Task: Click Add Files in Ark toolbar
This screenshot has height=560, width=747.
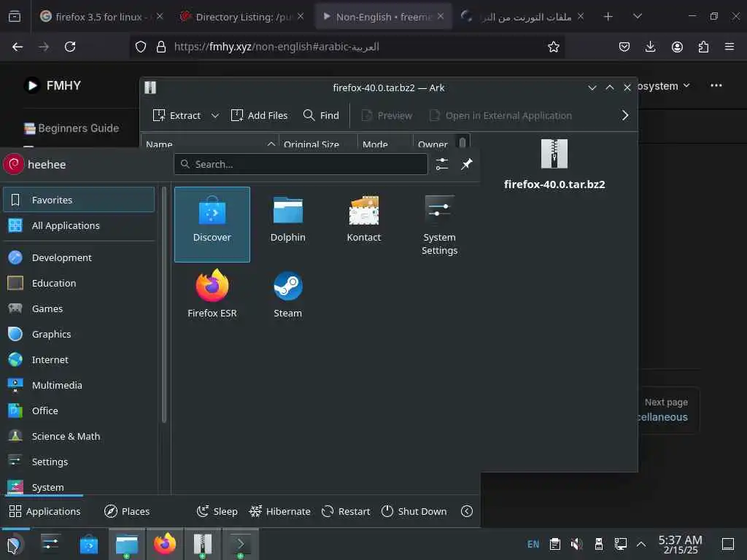Action: coord(259,115)
